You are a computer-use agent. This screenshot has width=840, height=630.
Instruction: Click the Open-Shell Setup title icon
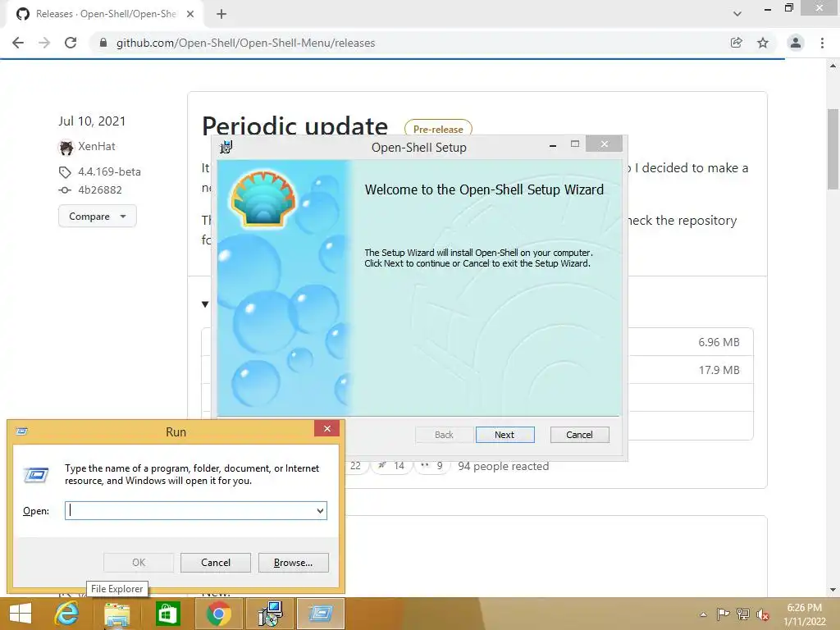[226, 147]
